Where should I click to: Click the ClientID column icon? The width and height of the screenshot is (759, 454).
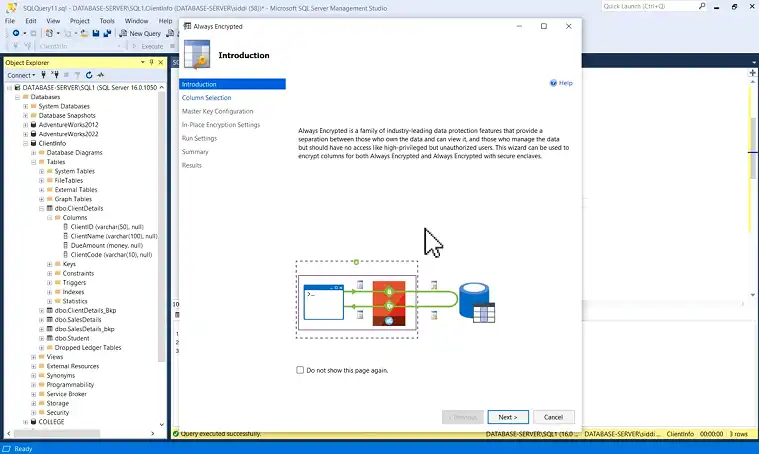tap(66, 227)
